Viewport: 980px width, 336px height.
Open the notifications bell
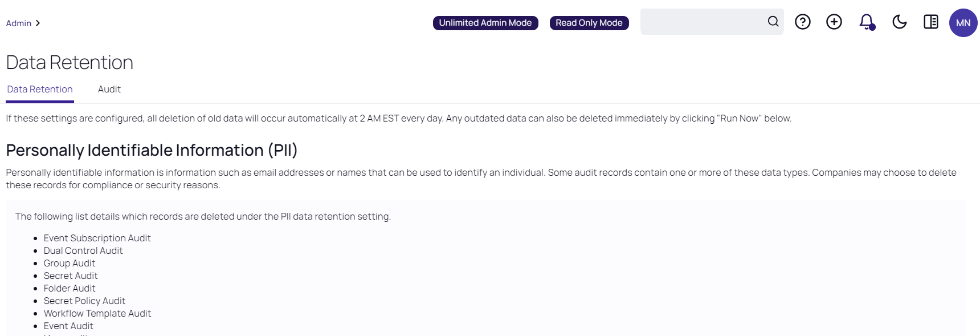(x=867, y=22)
